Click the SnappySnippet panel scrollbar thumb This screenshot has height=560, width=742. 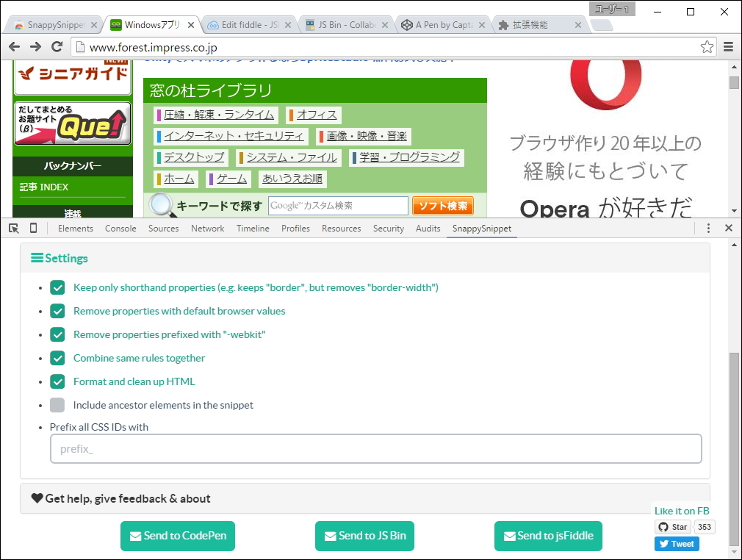(734, 449)
